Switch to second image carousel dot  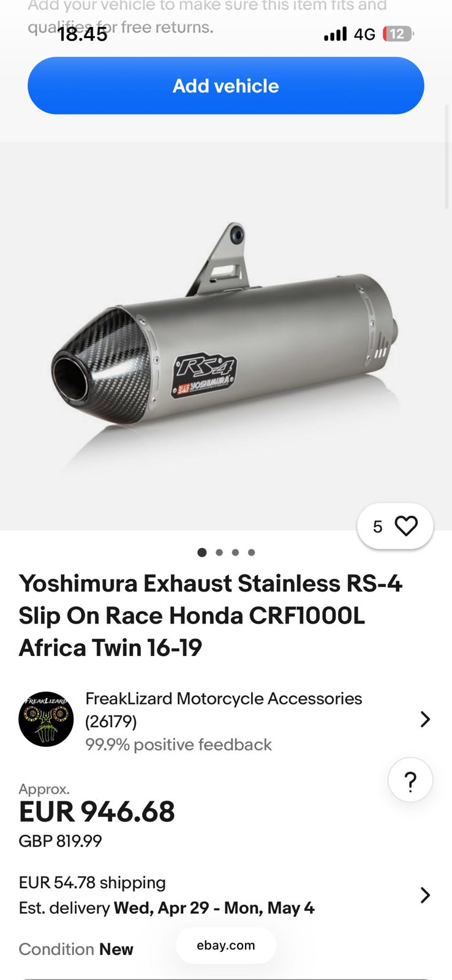point(219,552)
